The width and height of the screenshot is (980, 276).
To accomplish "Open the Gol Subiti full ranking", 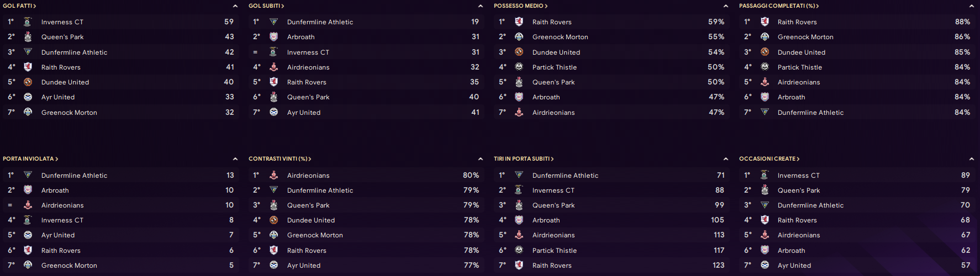I will click(266, 6).
